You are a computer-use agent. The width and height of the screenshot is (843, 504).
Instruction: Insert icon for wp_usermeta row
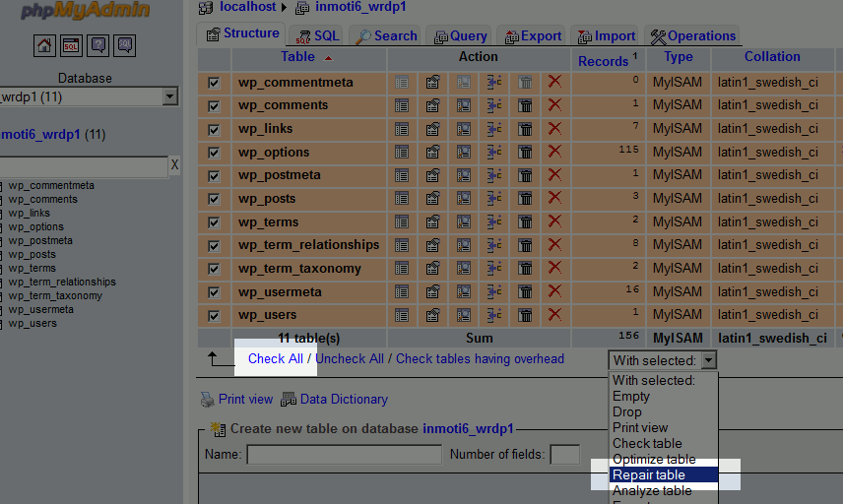(494, 291)
